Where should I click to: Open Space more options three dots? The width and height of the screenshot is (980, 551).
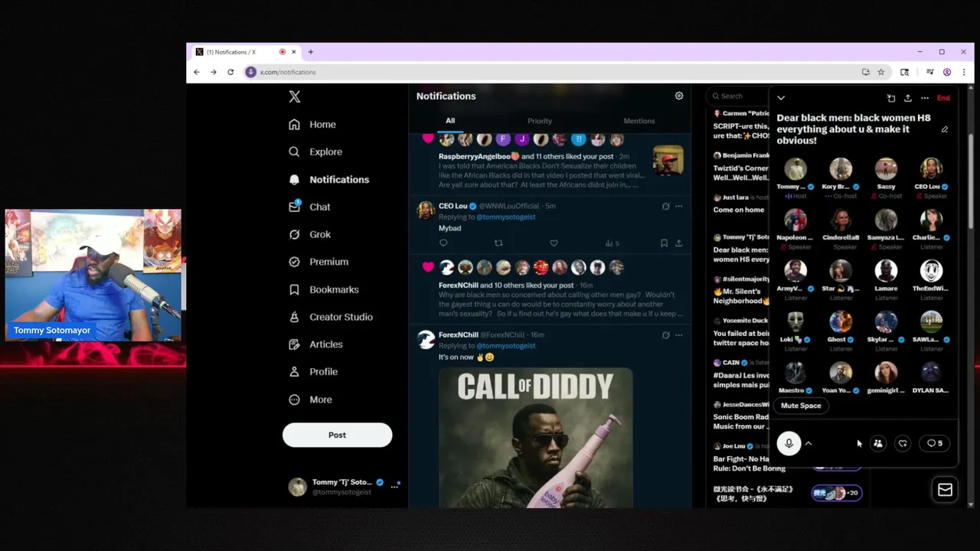click(925, 98)
